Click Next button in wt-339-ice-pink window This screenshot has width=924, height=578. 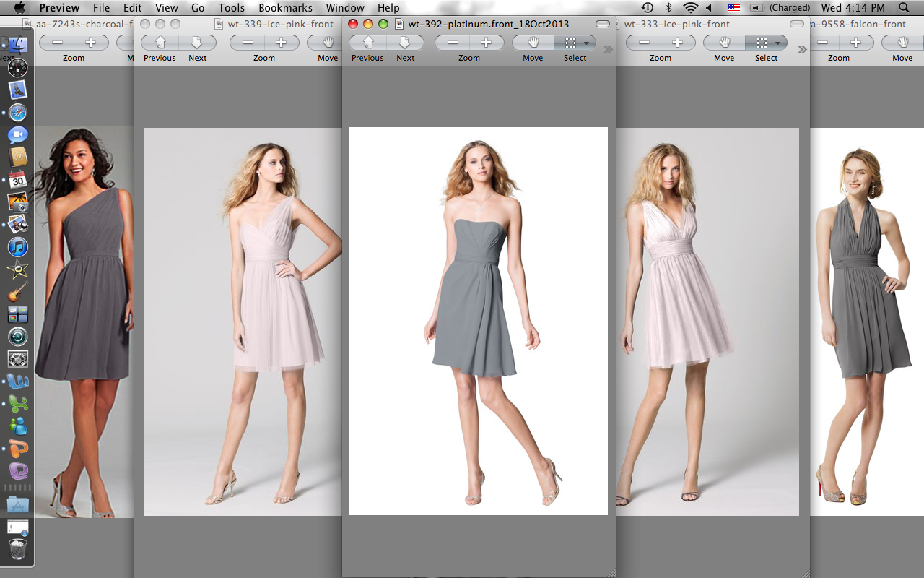(x=197, y=43)
